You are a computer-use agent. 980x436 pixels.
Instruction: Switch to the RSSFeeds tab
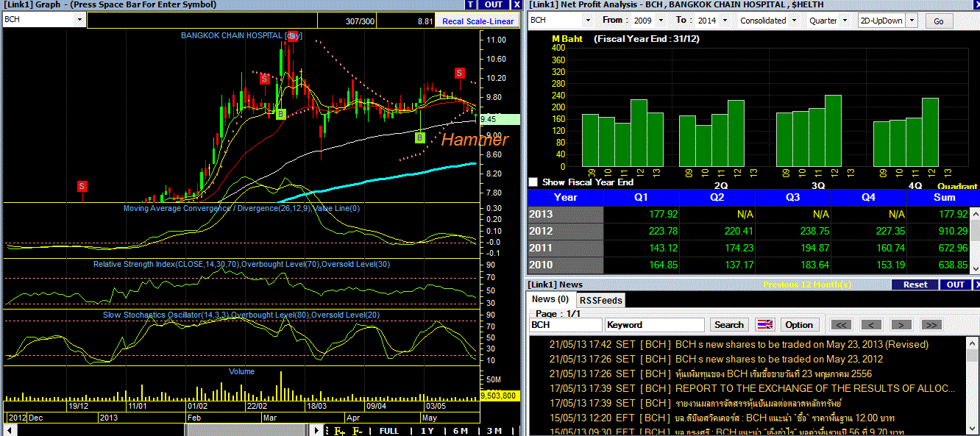(x=600, y=300)
